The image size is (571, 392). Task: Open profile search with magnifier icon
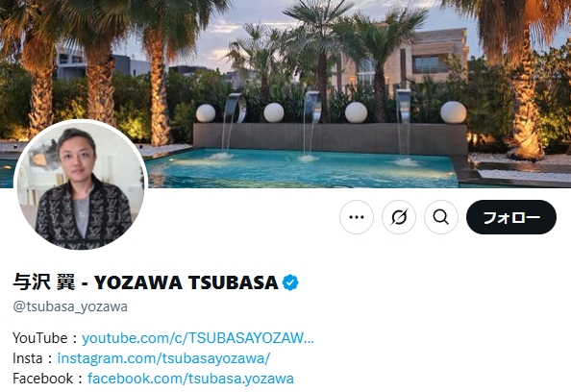[441, 217]
